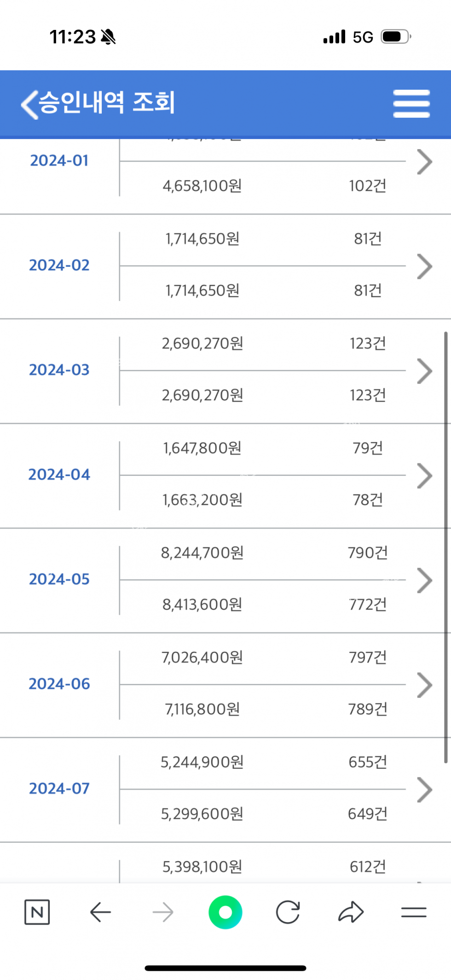
Task: Open 2024-07 details chevron
Action: pos(424,789)
